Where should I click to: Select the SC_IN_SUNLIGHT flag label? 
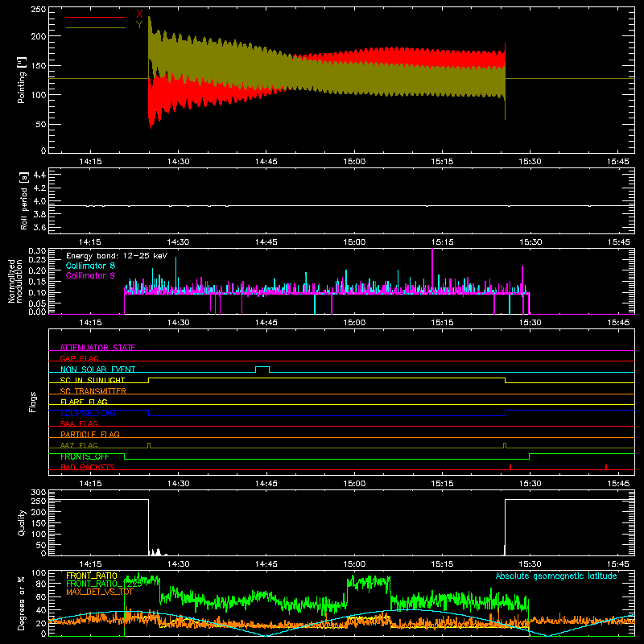pyautogui.click(x=93, y=380)
